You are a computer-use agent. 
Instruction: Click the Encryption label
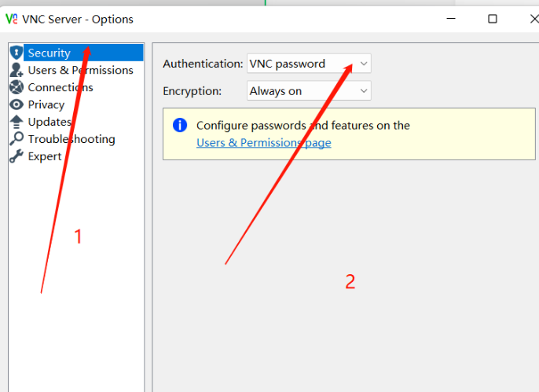(x=192, y=91)
